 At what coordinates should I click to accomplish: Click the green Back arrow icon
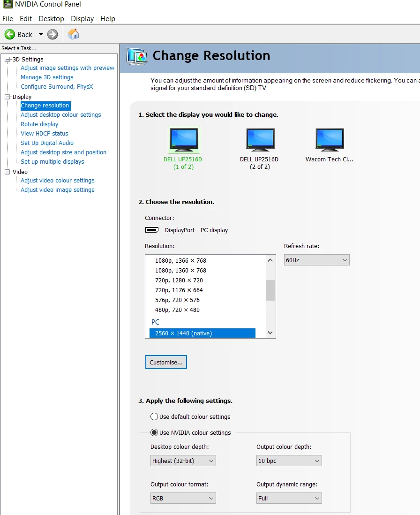(x=10, y=34)
